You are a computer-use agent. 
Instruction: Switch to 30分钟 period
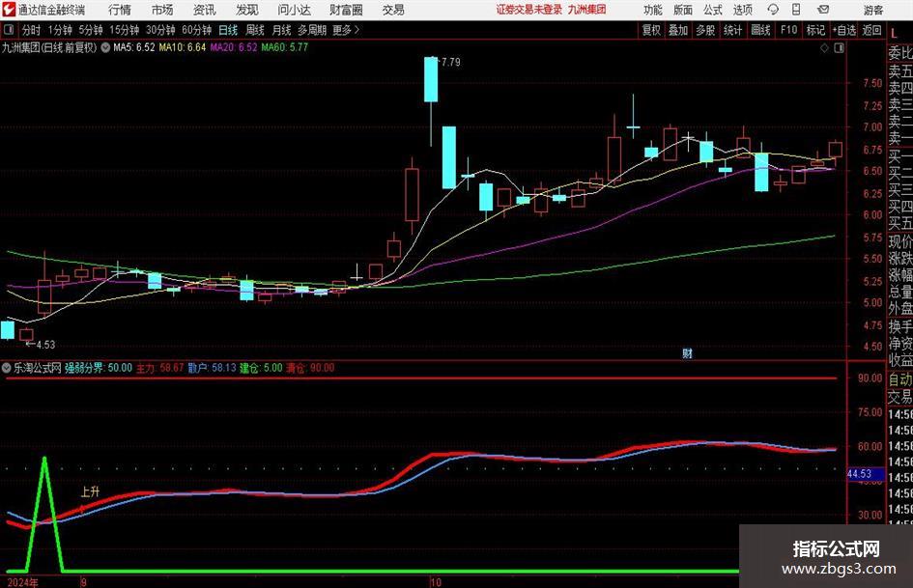(x=160, y=30)
